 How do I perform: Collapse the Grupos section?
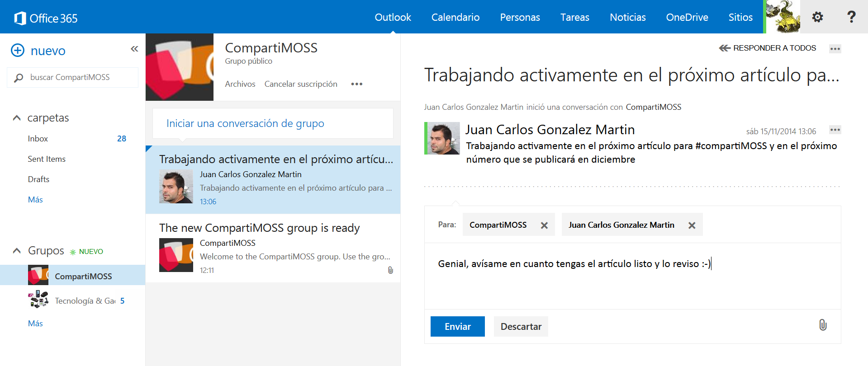click(17, 251)
